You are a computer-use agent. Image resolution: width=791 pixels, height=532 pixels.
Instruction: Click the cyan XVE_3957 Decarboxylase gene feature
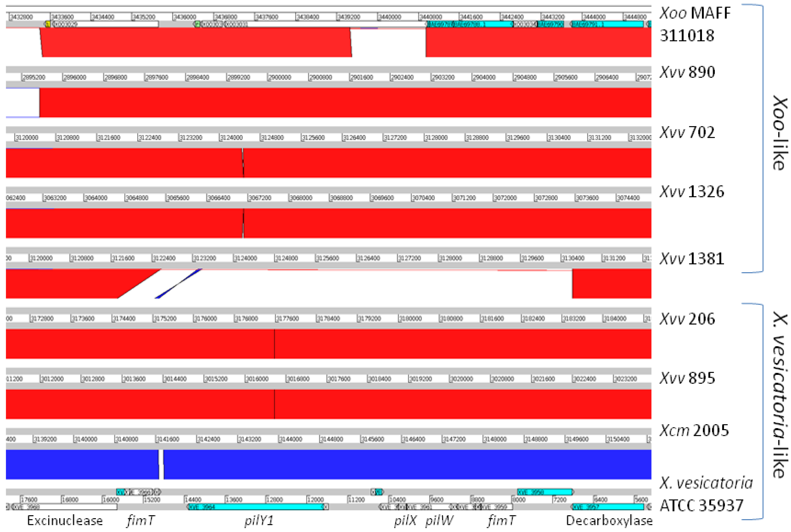(x=608, y=507)
